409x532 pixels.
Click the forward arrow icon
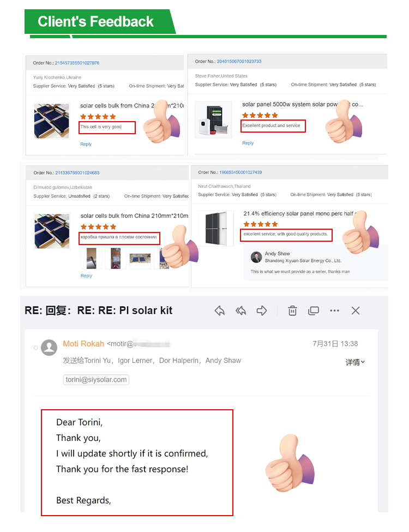click(x=261, y=310)
